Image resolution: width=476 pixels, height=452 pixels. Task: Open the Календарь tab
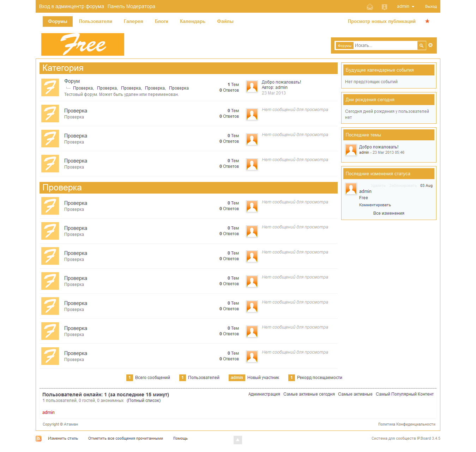coord(192,22)
